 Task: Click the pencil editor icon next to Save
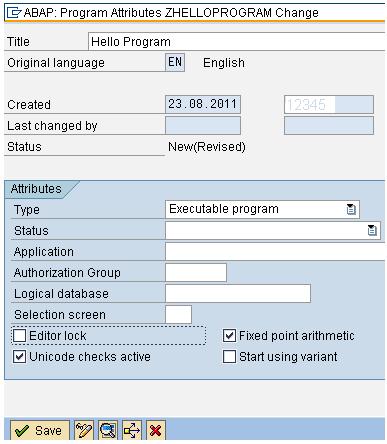(84, 430)
